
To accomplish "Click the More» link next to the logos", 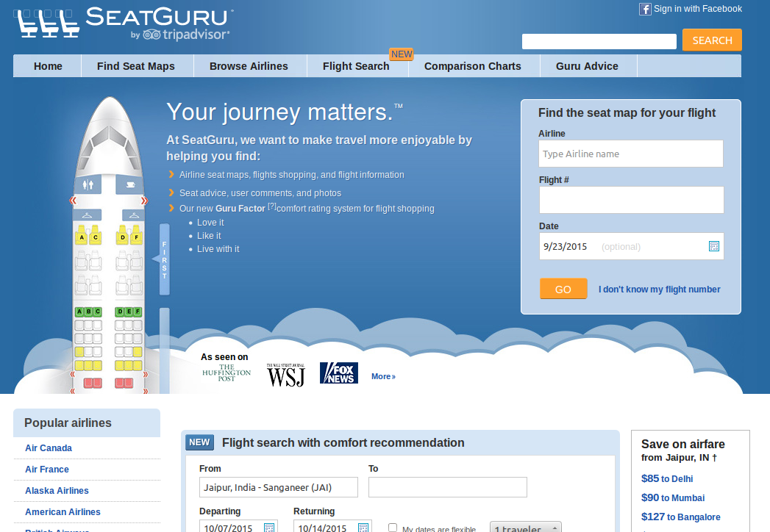I will click(383, 376).
